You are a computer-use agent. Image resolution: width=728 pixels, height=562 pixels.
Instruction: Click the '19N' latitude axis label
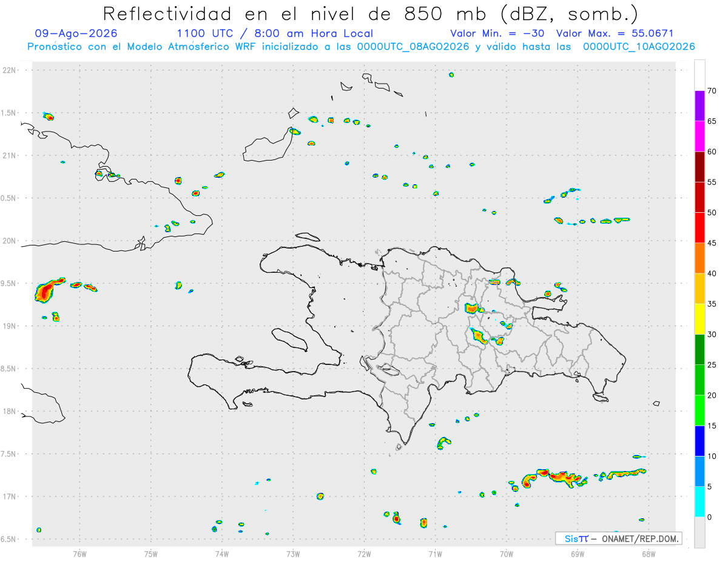click(x=9, y=326)
